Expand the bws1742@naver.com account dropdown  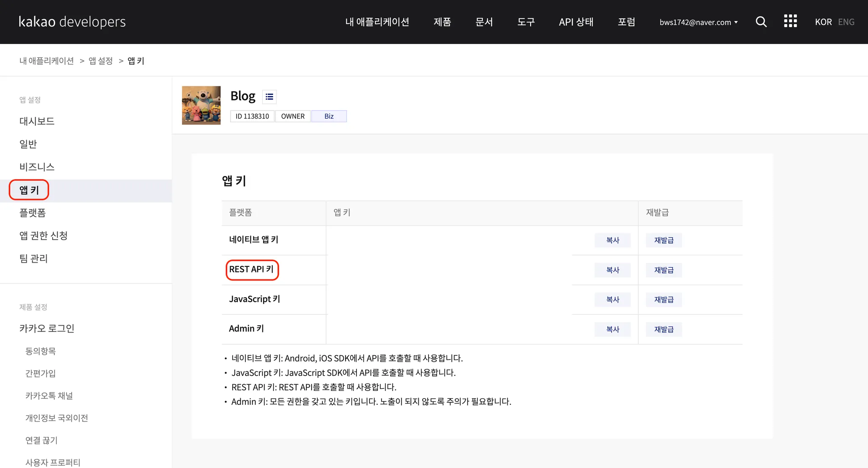pyautogui.click(x=698, y=22)
